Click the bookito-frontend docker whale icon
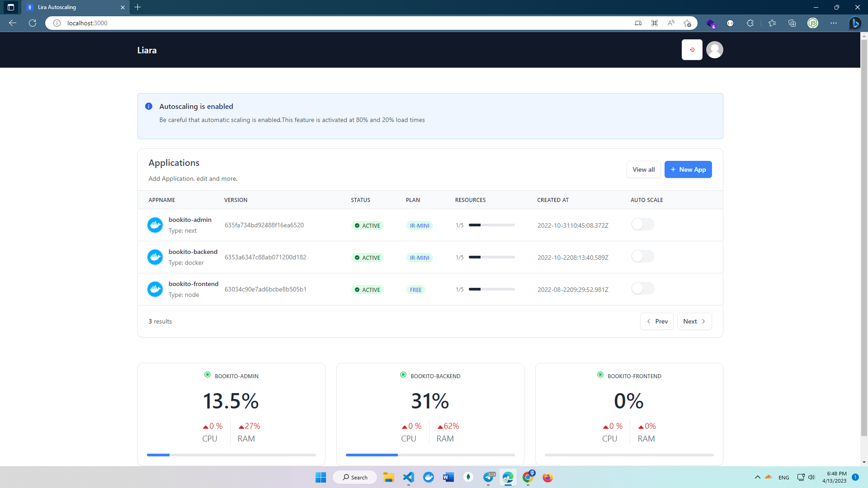The image size is (868, 488). point(155,289)
